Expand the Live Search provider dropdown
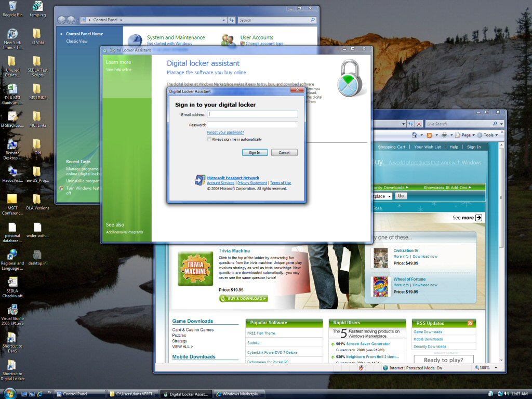The width and height of the screenshot is (532, 399). (501, 124)
